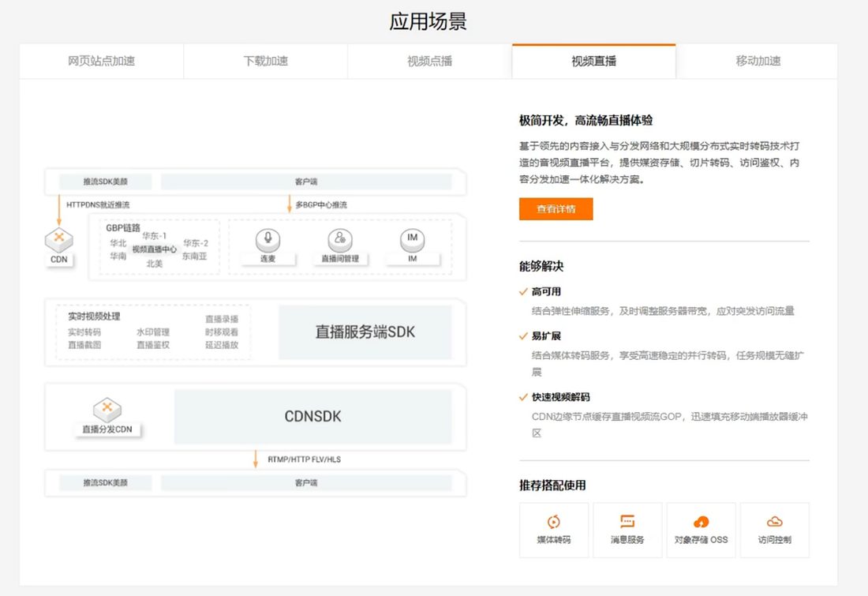Click the checkmark beside 快速视频解码
The image size is (868, 596).
[x=523, y=396]
